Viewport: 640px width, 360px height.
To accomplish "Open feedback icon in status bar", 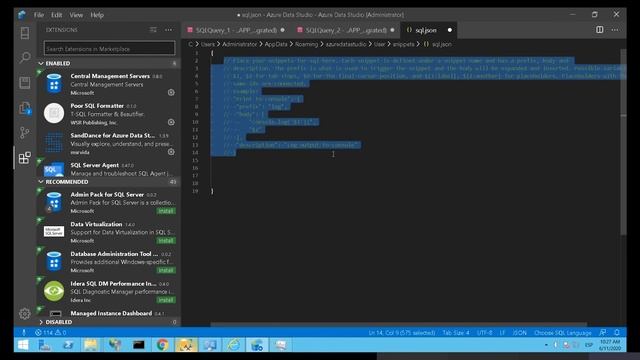I will [x=602, y=333].
